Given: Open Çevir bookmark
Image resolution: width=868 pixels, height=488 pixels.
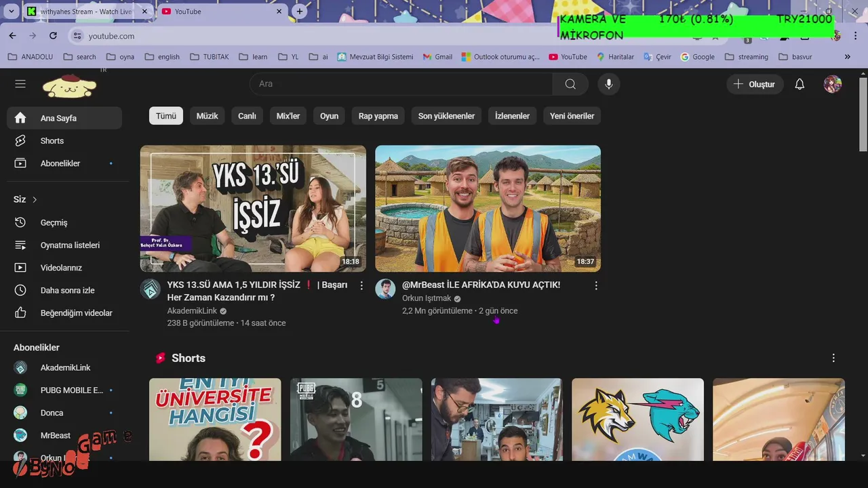Looking at the screenshot, I should tap(657, 57).
